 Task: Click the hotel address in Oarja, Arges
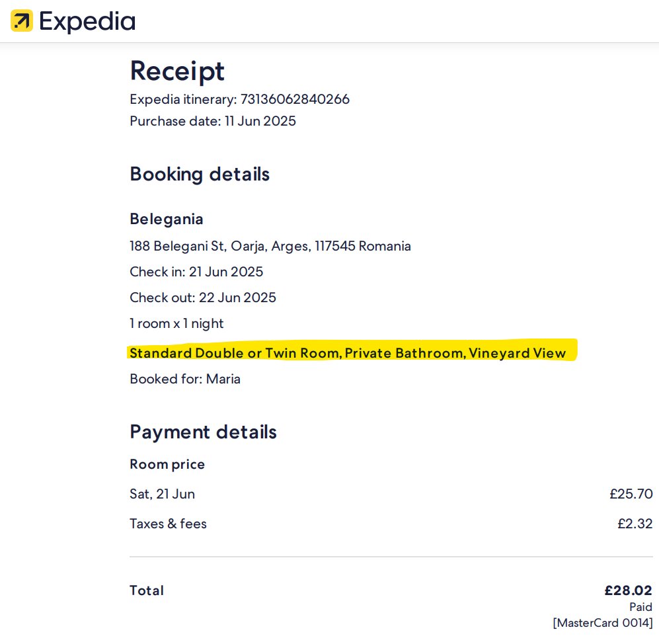click(x=270, y=246)
